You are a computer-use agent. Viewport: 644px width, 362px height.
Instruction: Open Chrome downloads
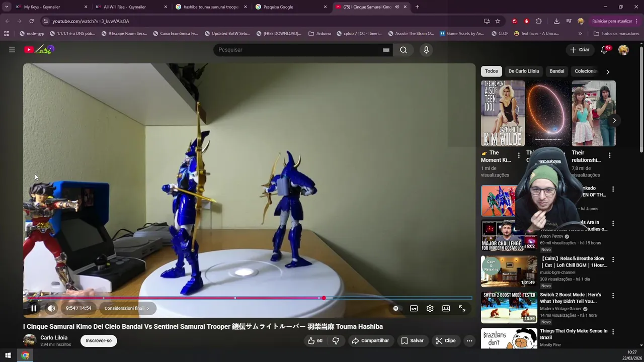[x=556, y=21]
